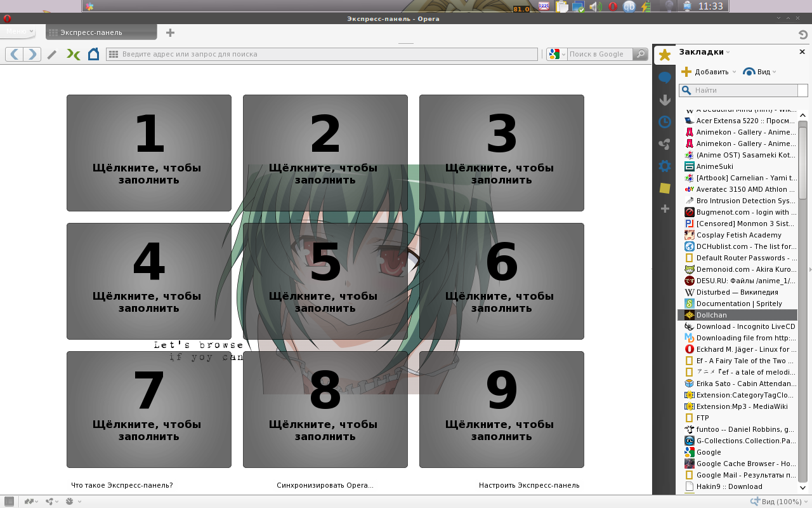The width and height of the screenshot is (812, 508).
Task: Click the volume speaker icon in system tray
Action: click(595, 6)
